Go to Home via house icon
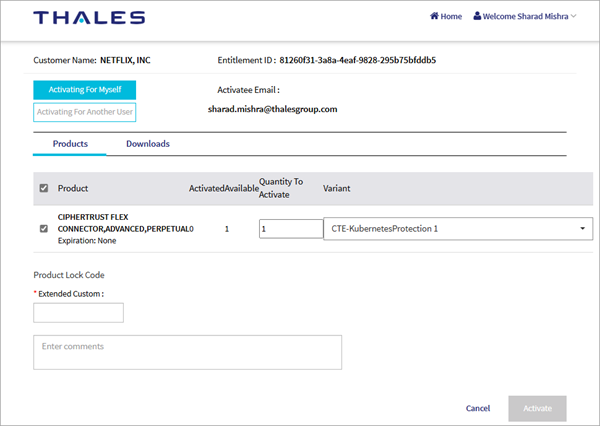The width and height of the screenshot is (600, 426). (x=435, y=17)
